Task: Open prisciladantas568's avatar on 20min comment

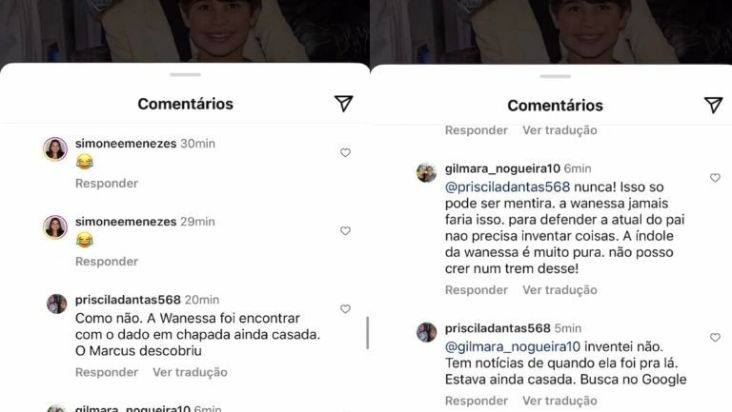Action: pos(56,304)
